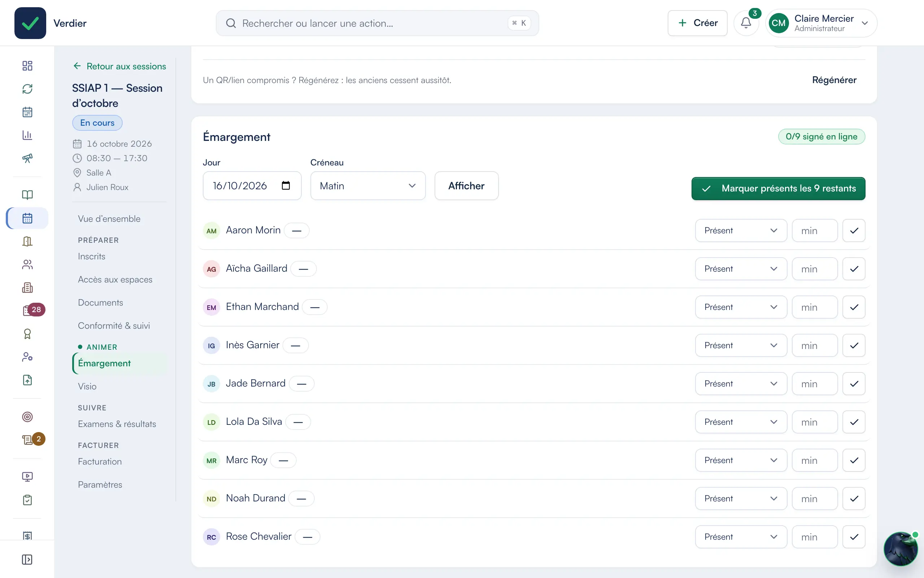Open the people group icon in sidebar
Screen dimensions: 924x578
coord(27,264)
